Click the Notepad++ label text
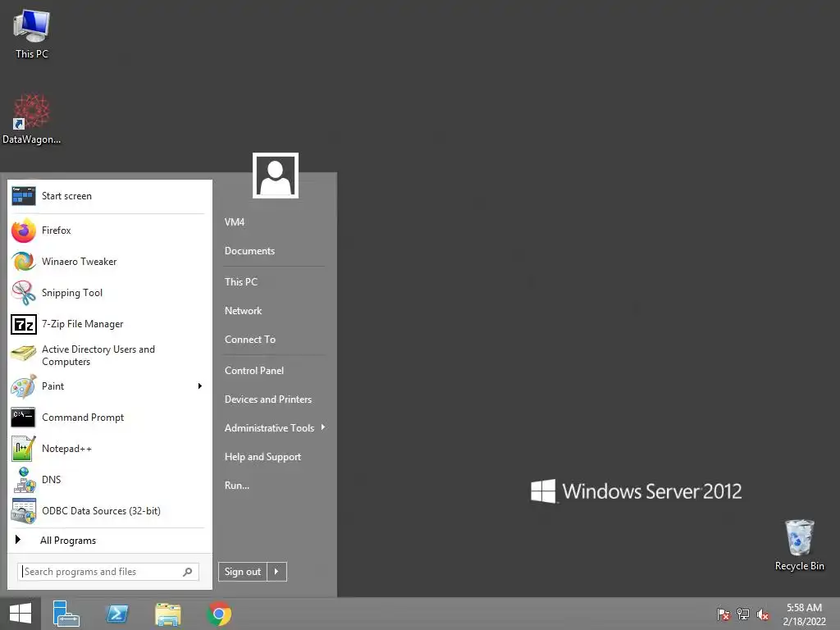The height and width of the screenshot is (630, 840). pos(67,449)
